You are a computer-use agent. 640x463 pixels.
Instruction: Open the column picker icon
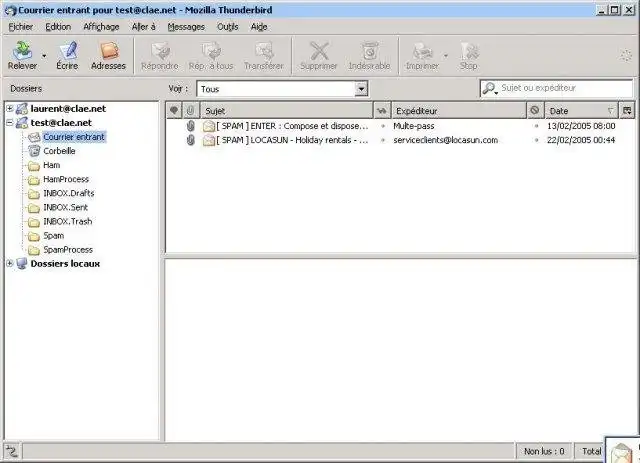627,110
